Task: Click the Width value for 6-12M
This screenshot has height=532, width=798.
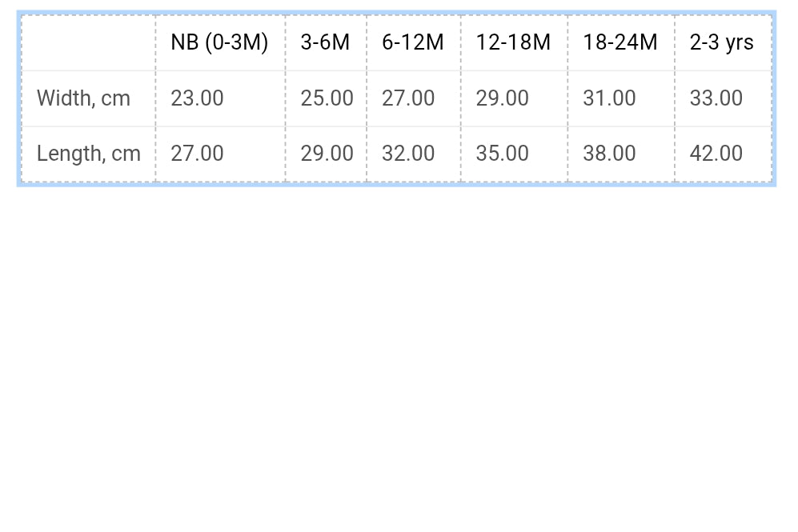Action: [x=408, y=98]
